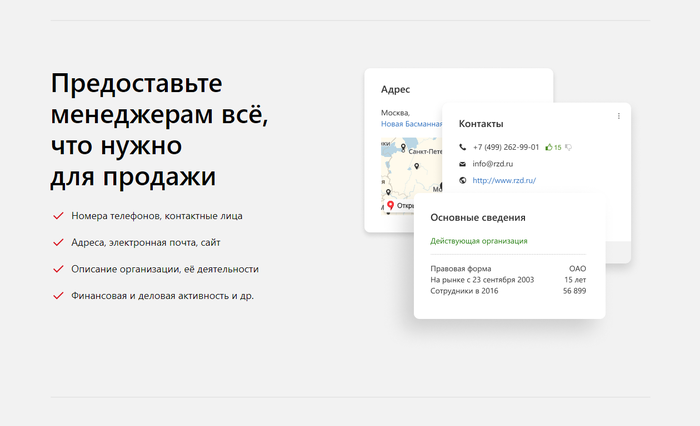Click checkmark beside Описание организации
The image size is (700, 426).
pos(57,269)
